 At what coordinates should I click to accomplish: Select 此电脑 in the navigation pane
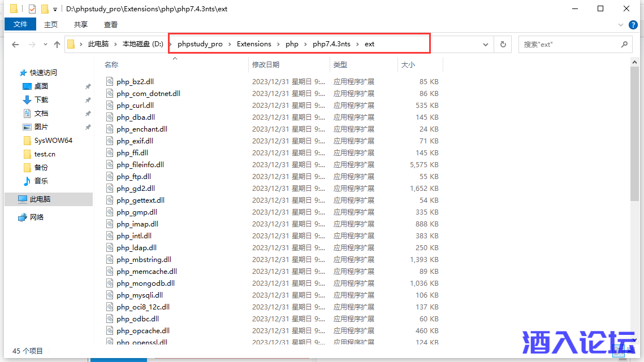(x=40, y=199)
